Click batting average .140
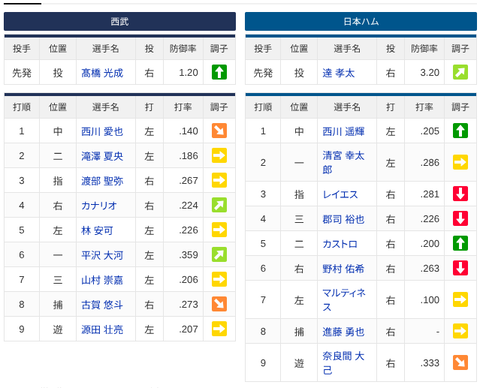480x388 pixels. point(189,131)
